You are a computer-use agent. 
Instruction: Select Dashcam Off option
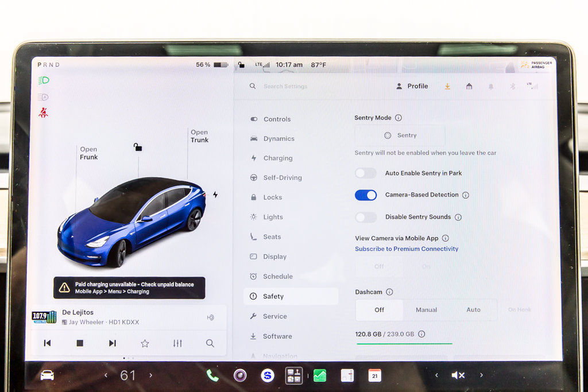click(379, 310)
